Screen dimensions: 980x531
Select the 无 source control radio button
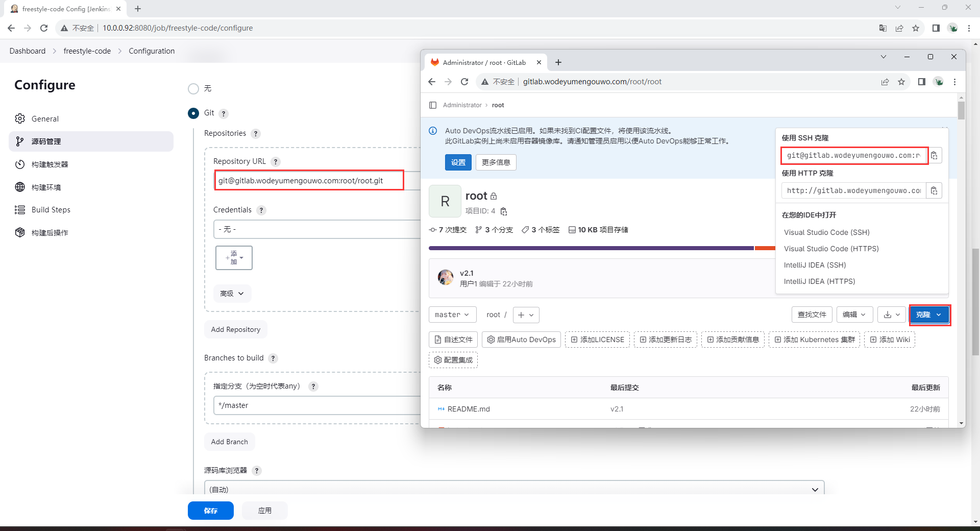tap(193, 89)
